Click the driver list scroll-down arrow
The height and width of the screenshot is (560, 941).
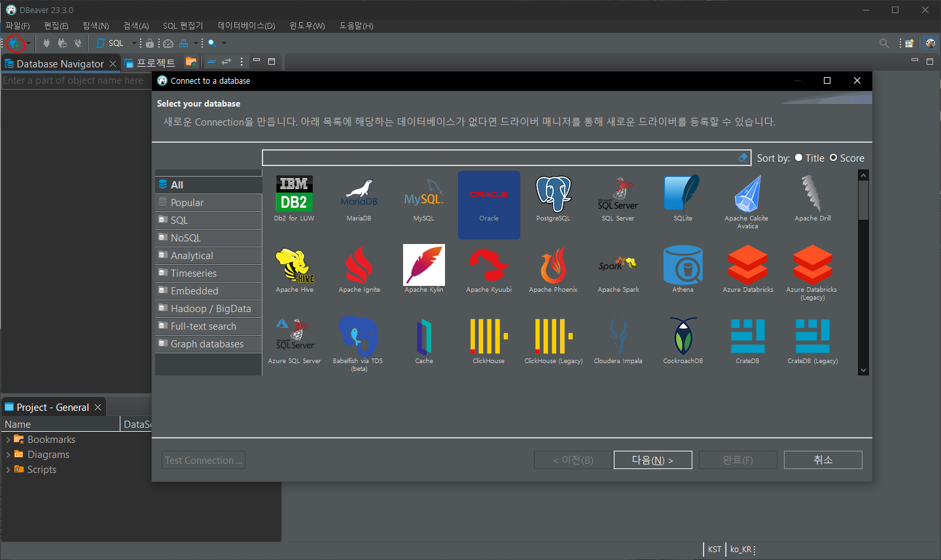(x=863, y=370)
